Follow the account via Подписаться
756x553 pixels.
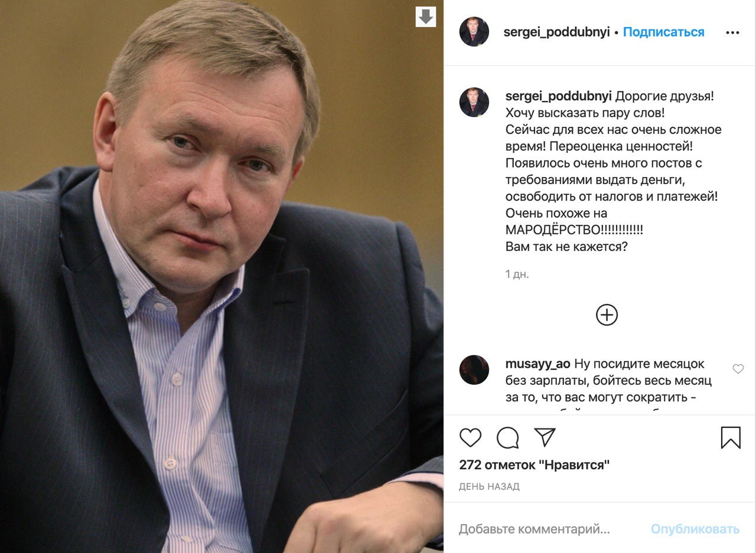(x=663, y=32)
